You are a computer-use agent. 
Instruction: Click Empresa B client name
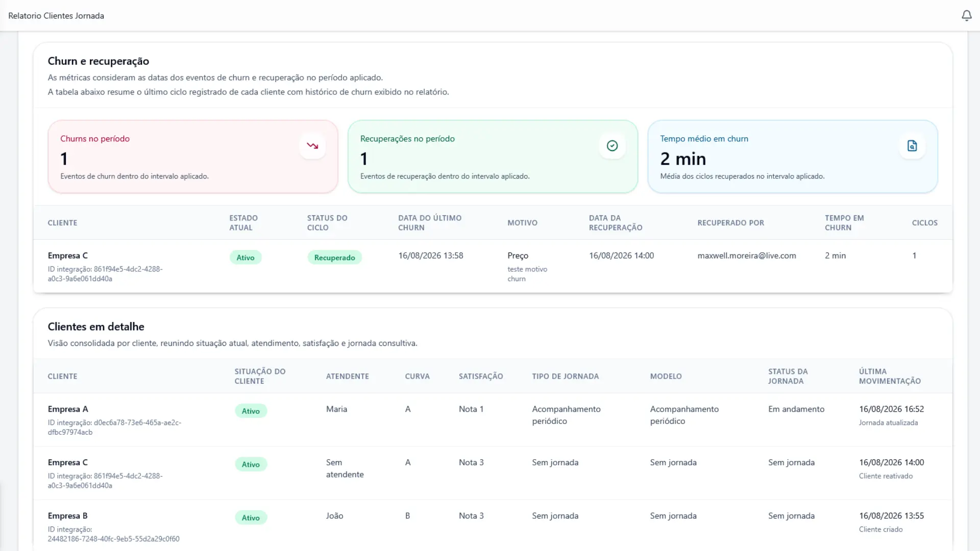coord(67,516)
